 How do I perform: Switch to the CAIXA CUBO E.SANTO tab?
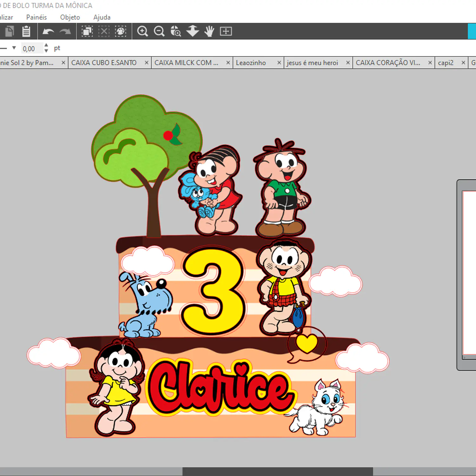click(x=109, y=63)
